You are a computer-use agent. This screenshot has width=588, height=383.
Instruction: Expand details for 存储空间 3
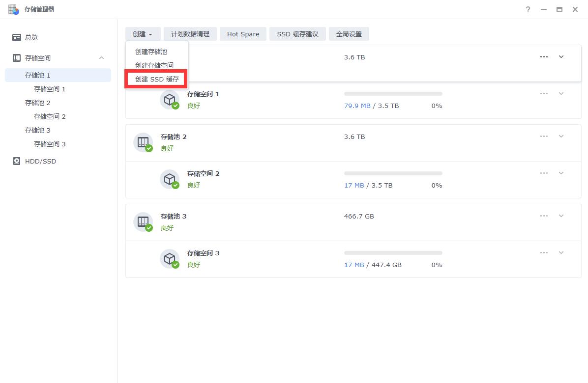(x=561, y=252)
